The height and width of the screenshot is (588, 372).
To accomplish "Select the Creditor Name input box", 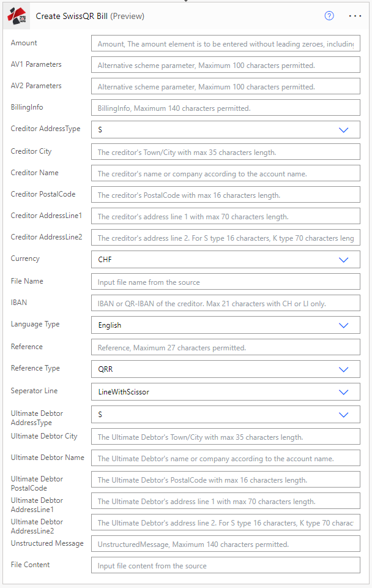I will click(x=225, y=173).
